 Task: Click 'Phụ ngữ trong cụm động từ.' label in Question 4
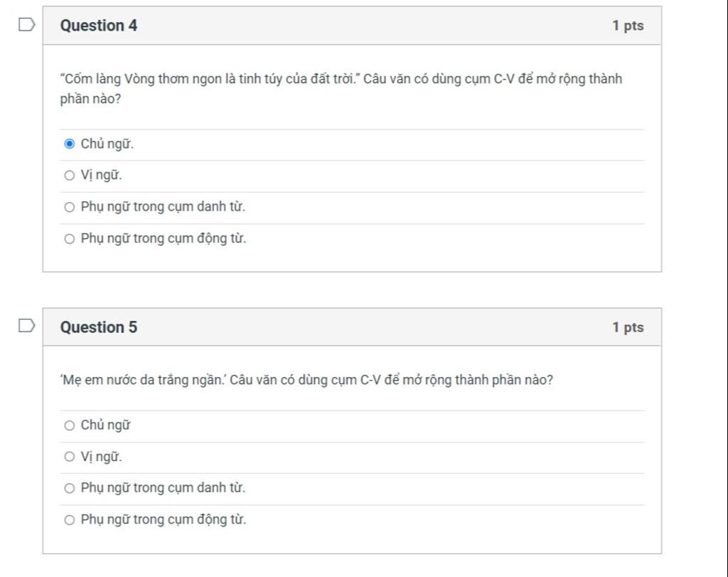coord(164,239)
